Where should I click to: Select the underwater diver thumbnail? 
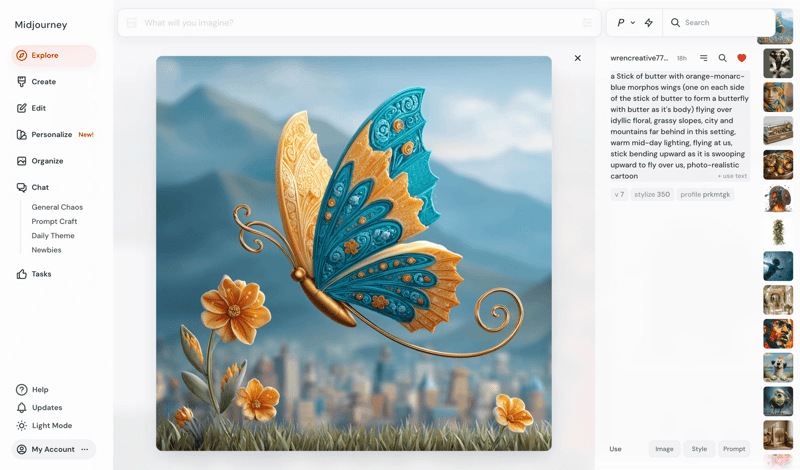pos(778,266)
